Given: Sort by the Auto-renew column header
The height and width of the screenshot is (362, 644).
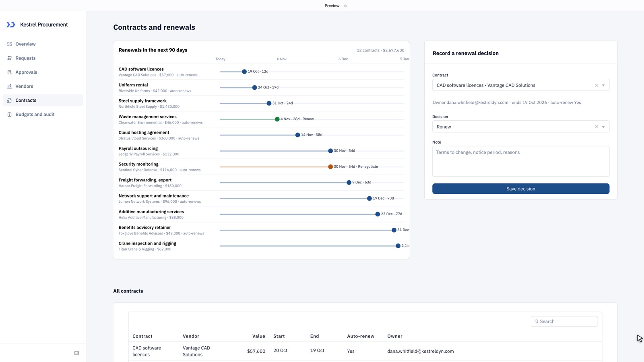Looking at the screenshot, I should (x=361, y=336).
